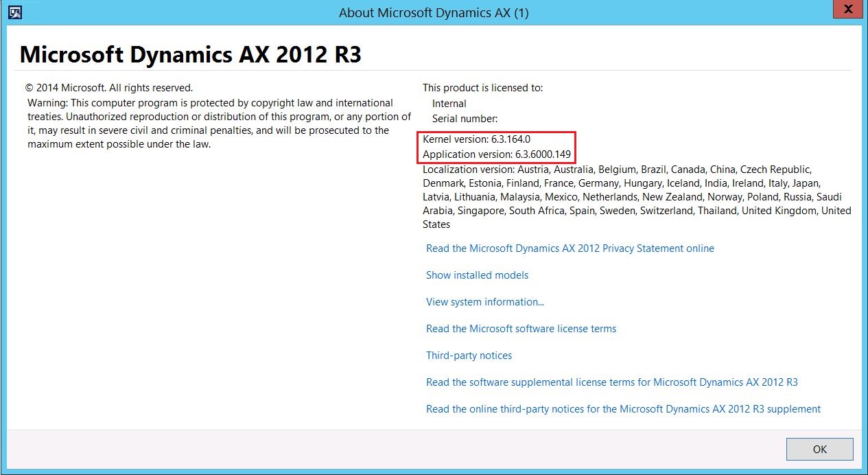Click the Localization version country list
868x475 pixels.
coord(637,197)
